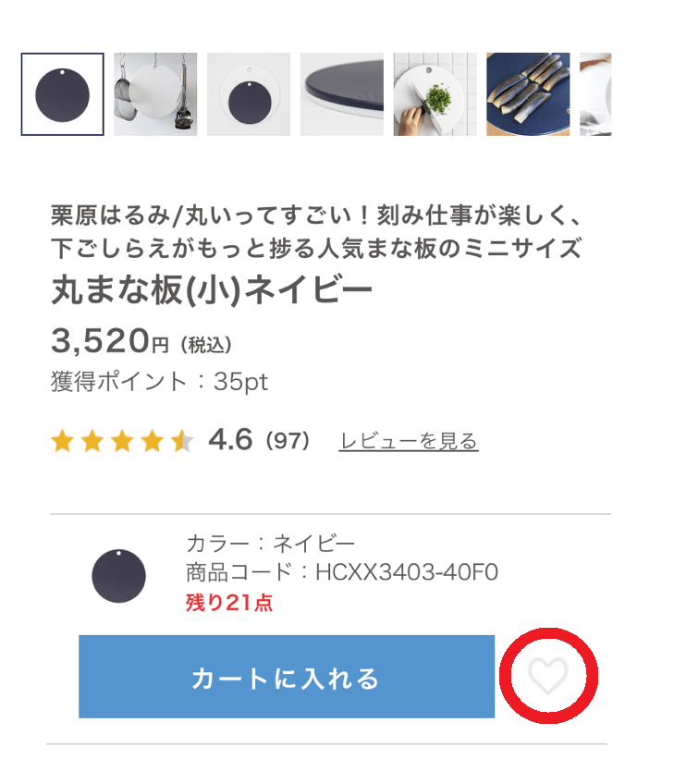Add item to cart (カートに入れる)
Screen dimensions: 674x784
(x=287, y=677)
